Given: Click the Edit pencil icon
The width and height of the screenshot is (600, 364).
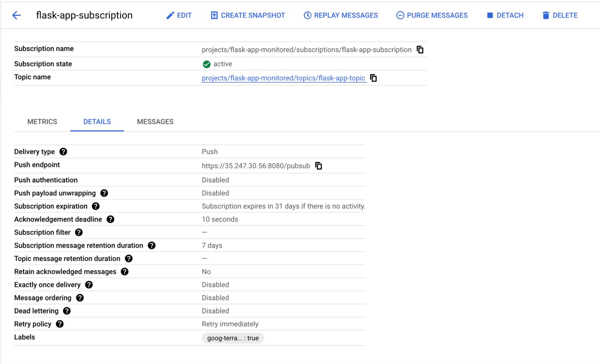Looking at the screenshot, I should pos(170,15).
